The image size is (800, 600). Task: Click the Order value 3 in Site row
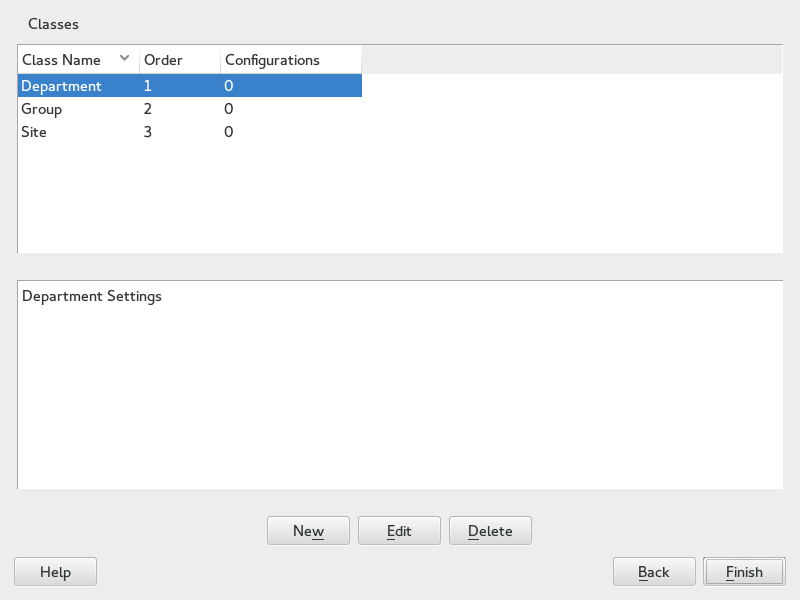coord(148,132)
